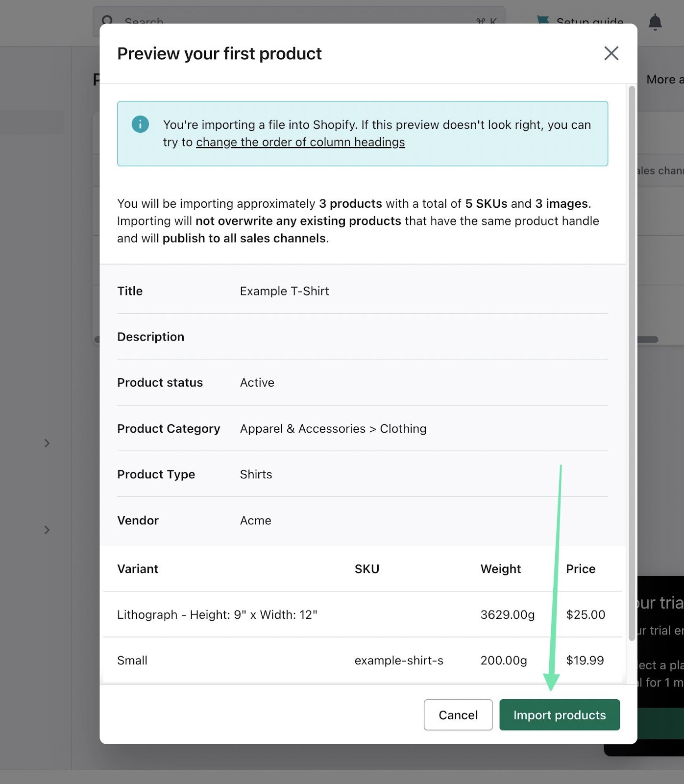The width and height of the screenshot is (684, 784).
Task: Click the dialog's vertical scrollbar
Action: [x=632, y=363]
